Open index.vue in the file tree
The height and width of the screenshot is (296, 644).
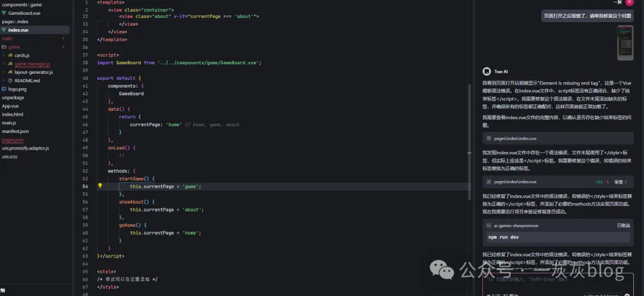coord(18,30)
